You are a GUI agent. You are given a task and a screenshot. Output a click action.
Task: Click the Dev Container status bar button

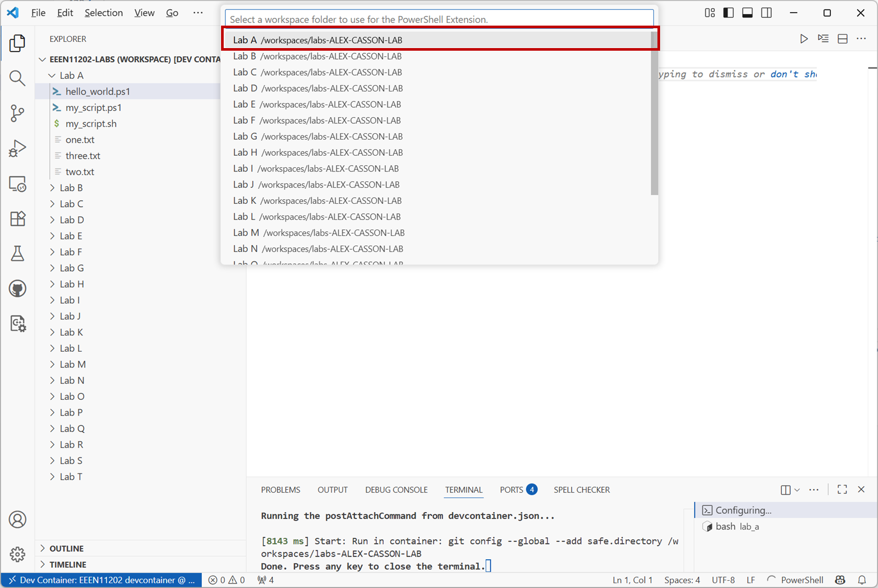pos(102,580)
